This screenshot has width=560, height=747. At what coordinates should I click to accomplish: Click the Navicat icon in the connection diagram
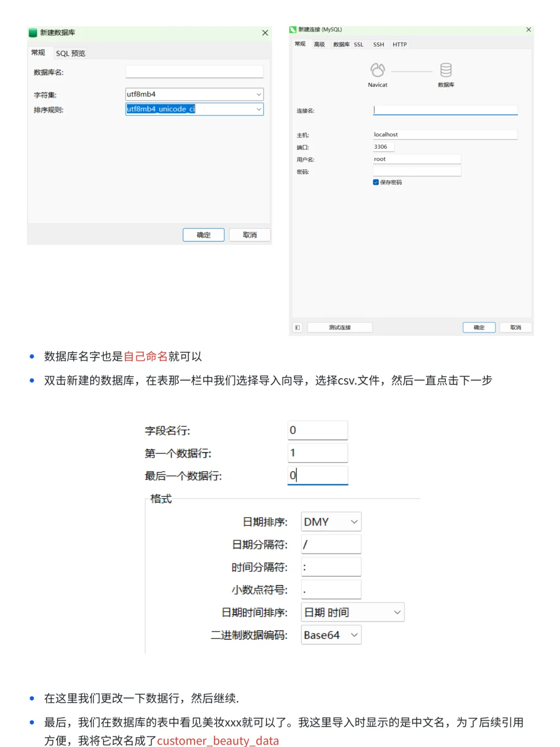[377, 69]
